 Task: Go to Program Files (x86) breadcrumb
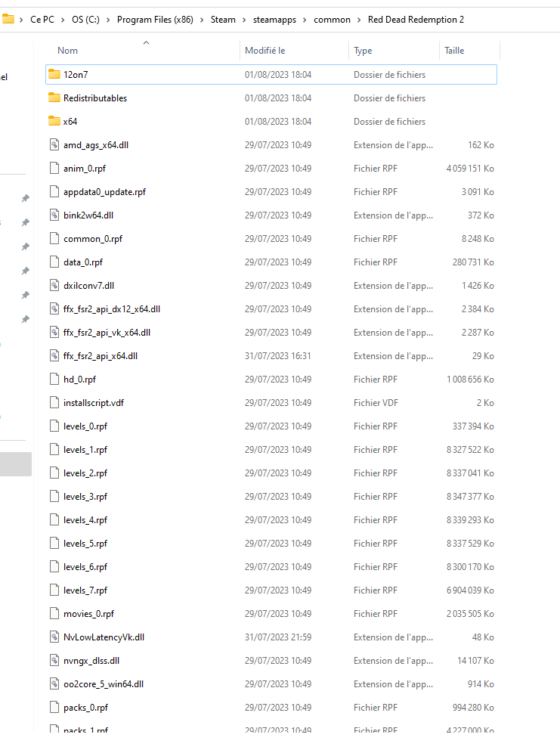click(155, 20)
